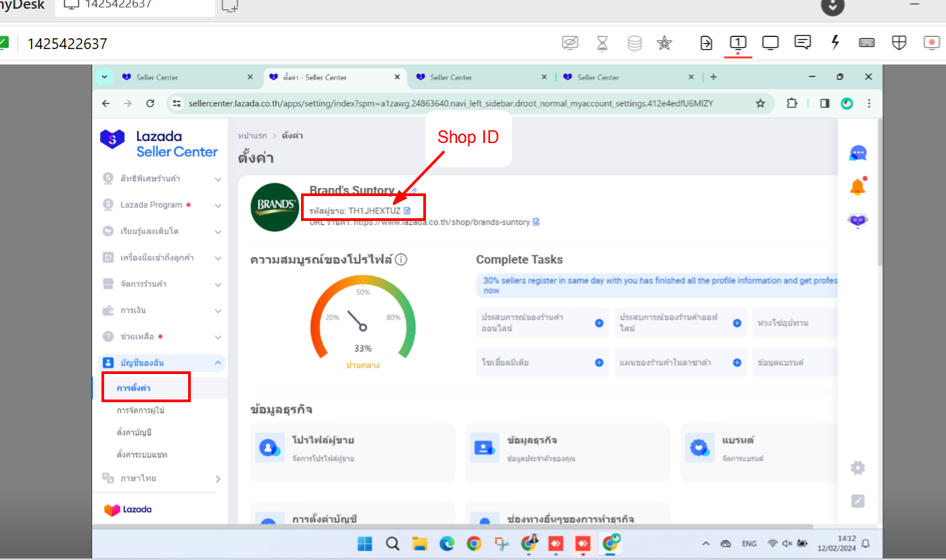Open Microsoft Edge from taskbar

[447, 543]
